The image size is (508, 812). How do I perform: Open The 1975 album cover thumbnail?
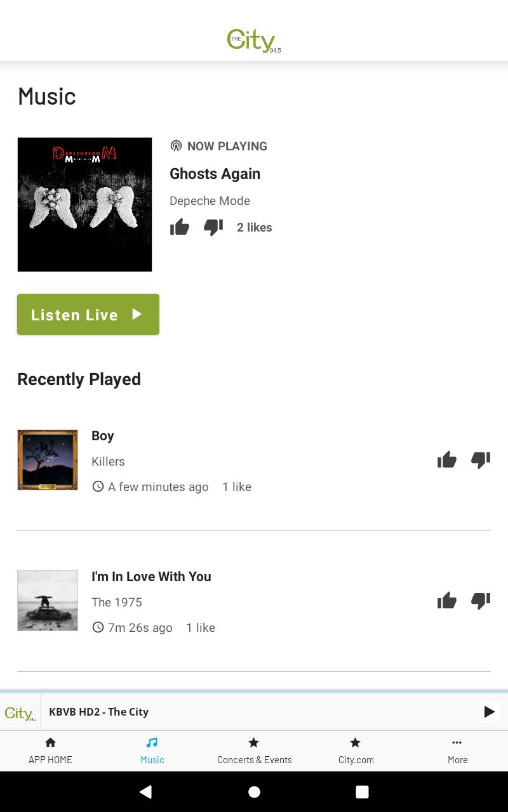[x=48, y=601]
